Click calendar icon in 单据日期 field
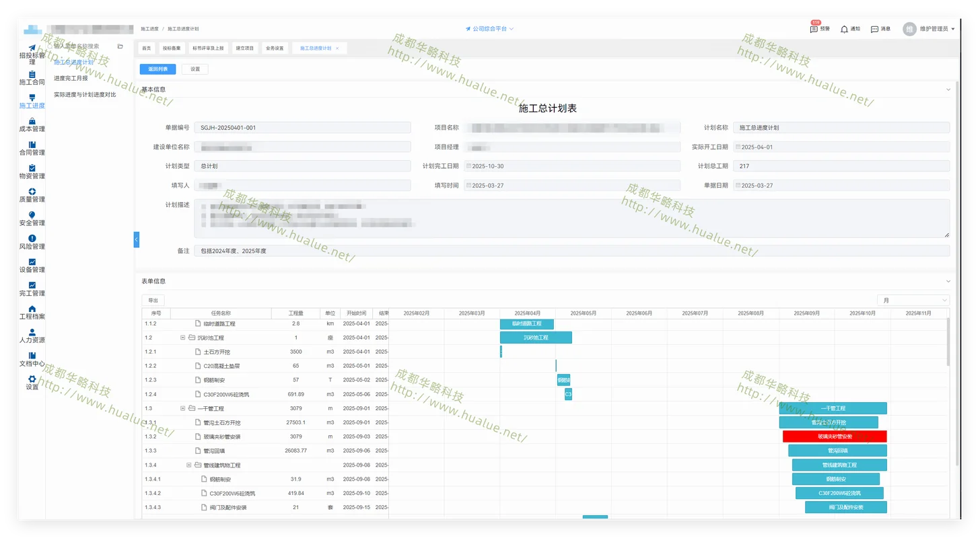 pyautogui.click(x=738, y=186)
